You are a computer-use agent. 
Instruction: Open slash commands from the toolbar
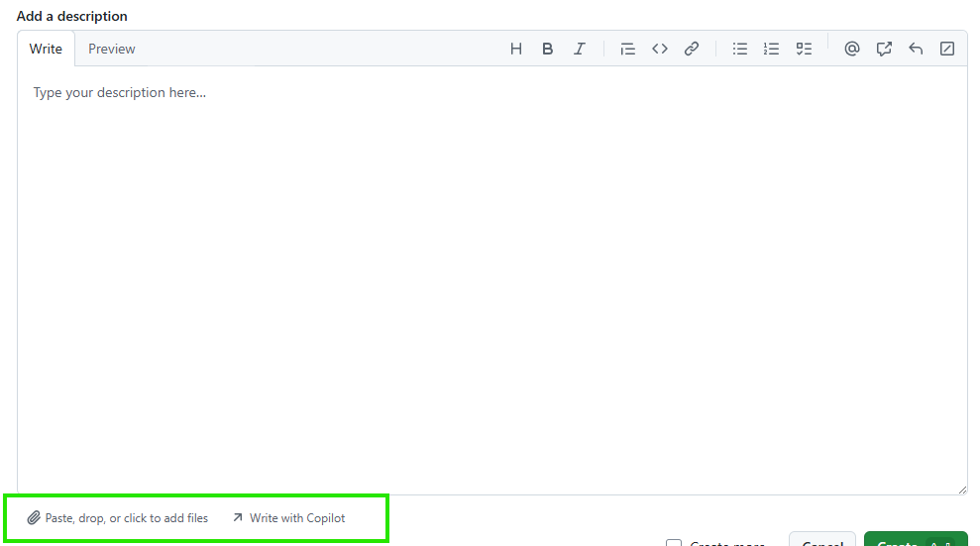pos(947,49)
